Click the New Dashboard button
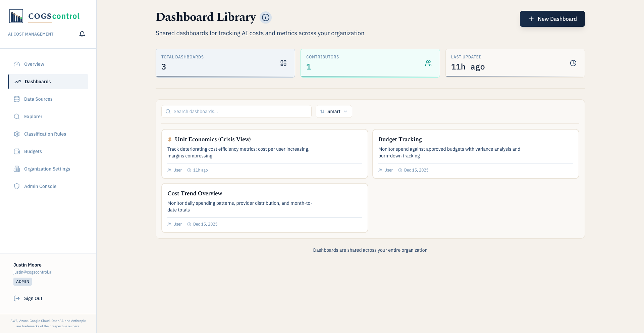 coord(552,19)
